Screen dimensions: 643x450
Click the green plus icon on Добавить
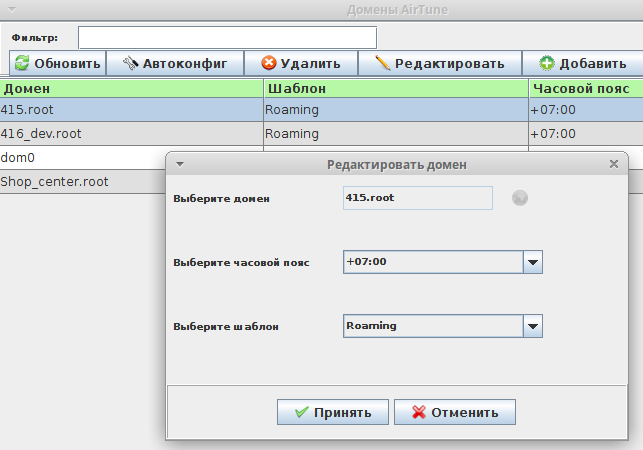click(x=547, y=63)
